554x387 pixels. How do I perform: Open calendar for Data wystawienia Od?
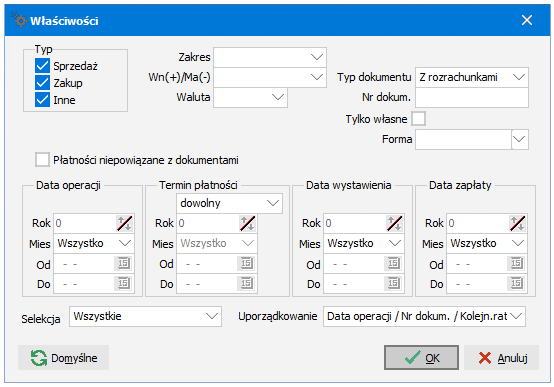click(x=393, y=263)
